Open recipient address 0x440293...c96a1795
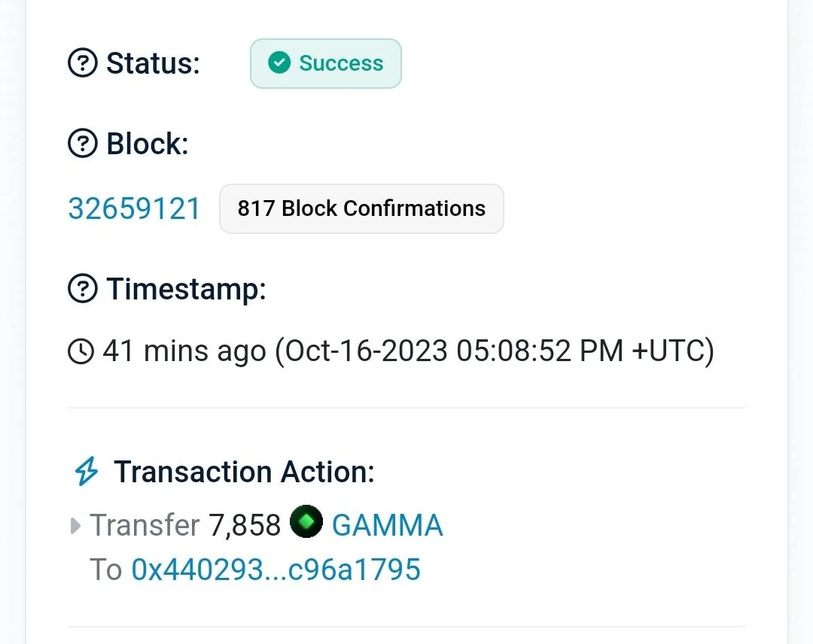Image resolution: width=813 pixels, height=644 pixels. click(276, 570)
